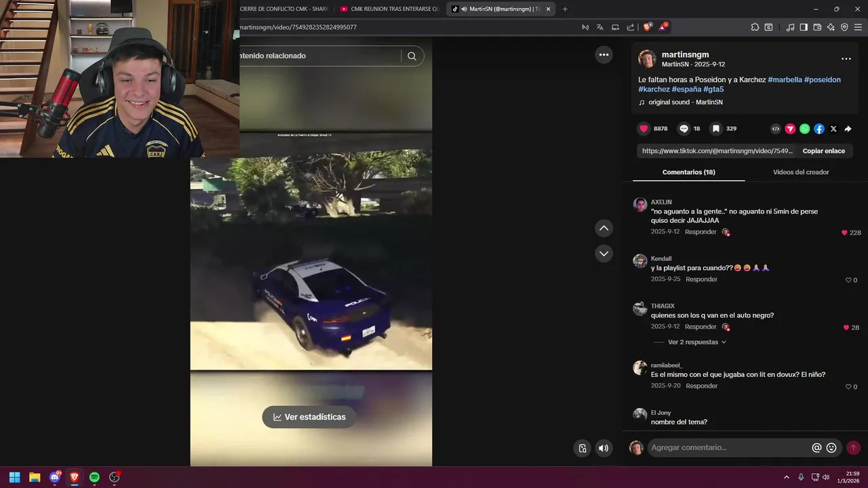Image resolution: width=868 pixels, height=488 pixels.
Task: Open the browser hamburger menu
Action: coord(858,27)
